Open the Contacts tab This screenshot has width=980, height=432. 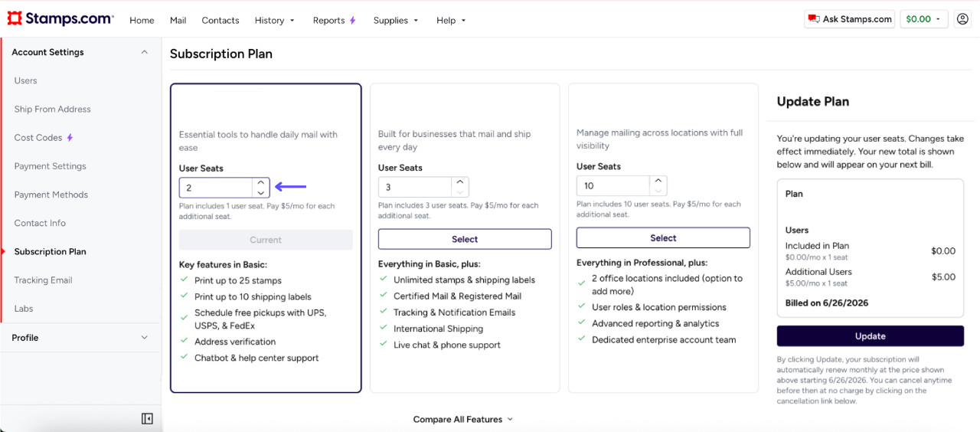coord(220,21)
